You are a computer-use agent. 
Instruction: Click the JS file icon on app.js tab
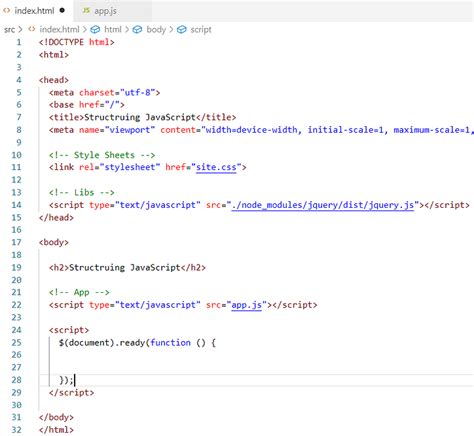click(86, 10)
